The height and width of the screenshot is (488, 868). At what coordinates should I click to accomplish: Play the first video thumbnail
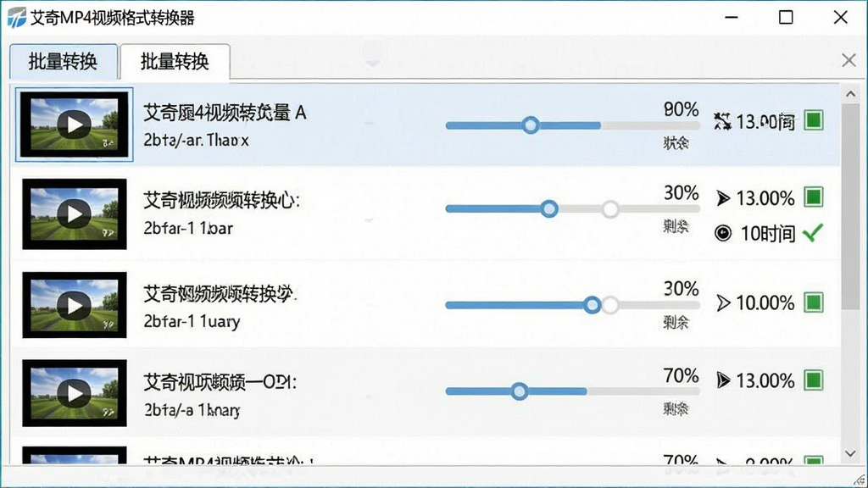tap(75, 125)
